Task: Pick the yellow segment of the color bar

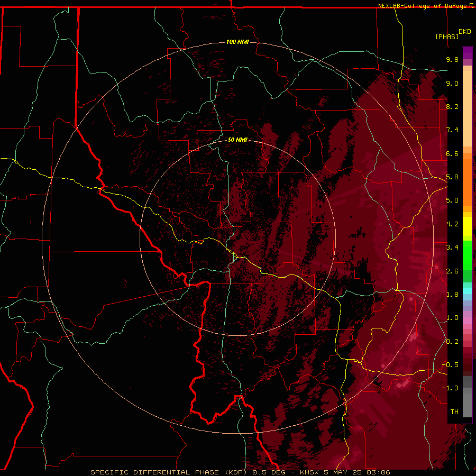Action: 467,226
